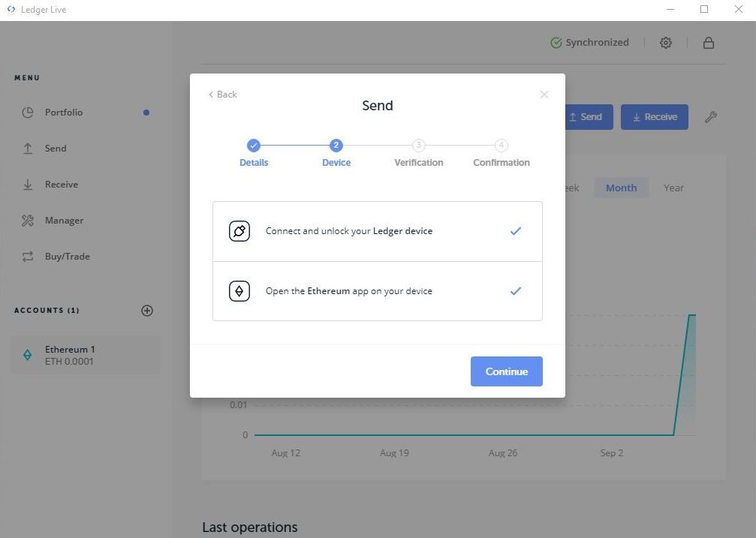The width and height of the screenshot is (756, 538).
Task: Click the Receive button in the account header
Action: click(654, 117)
